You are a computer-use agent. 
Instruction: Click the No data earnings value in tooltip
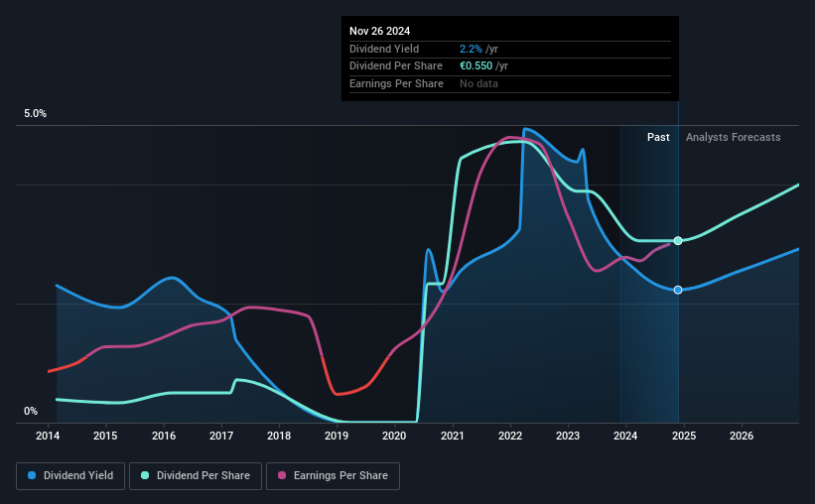(x=478, y=83)
